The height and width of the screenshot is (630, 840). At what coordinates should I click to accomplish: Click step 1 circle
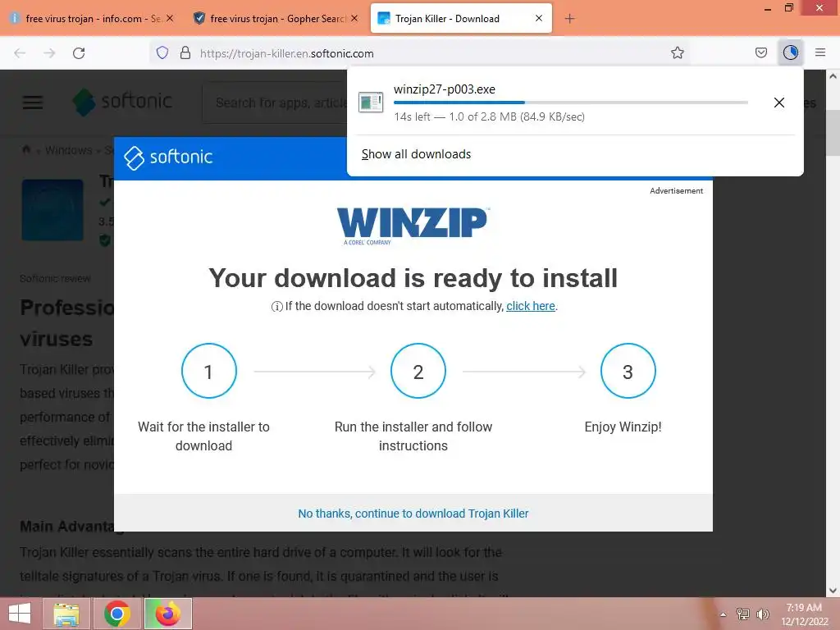click(x=209, y=371)
